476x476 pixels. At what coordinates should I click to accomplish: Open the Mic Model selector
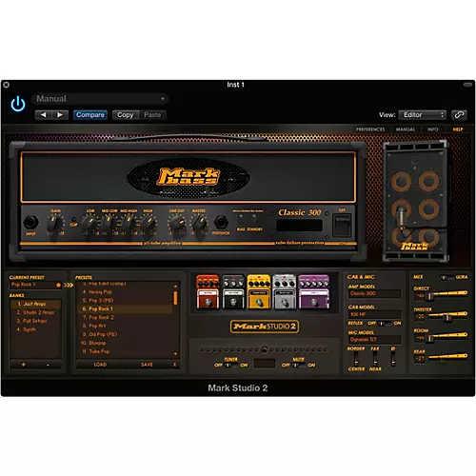pyautogui.click(x=374, y=340)
